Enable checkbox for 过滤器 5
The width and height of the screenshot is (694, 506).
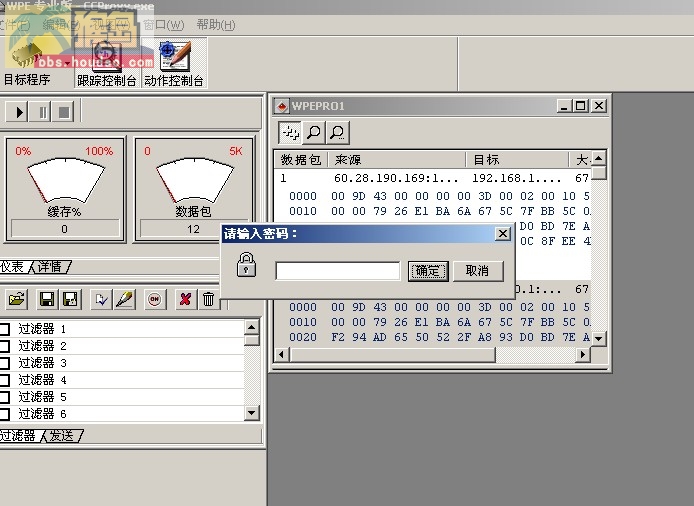click(4, 397)
